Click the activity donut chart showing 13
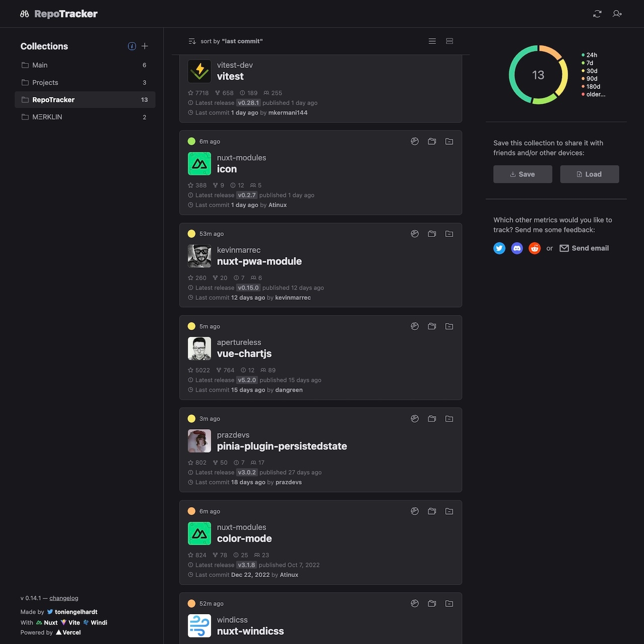The height and width of the screenshot is (644, 644). (538, 75)
